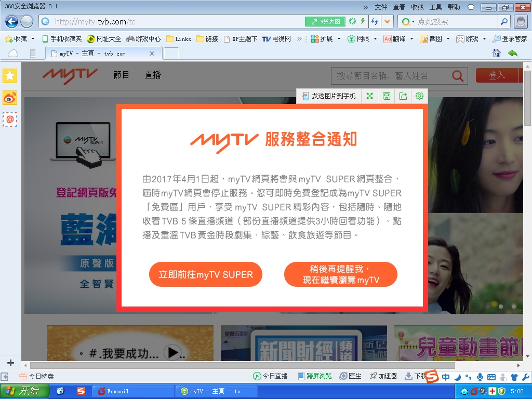The width and height of the screenshot is (532, 399).
Task: Open the 网址大全 bookmark
Action: (x=104, y=39)
